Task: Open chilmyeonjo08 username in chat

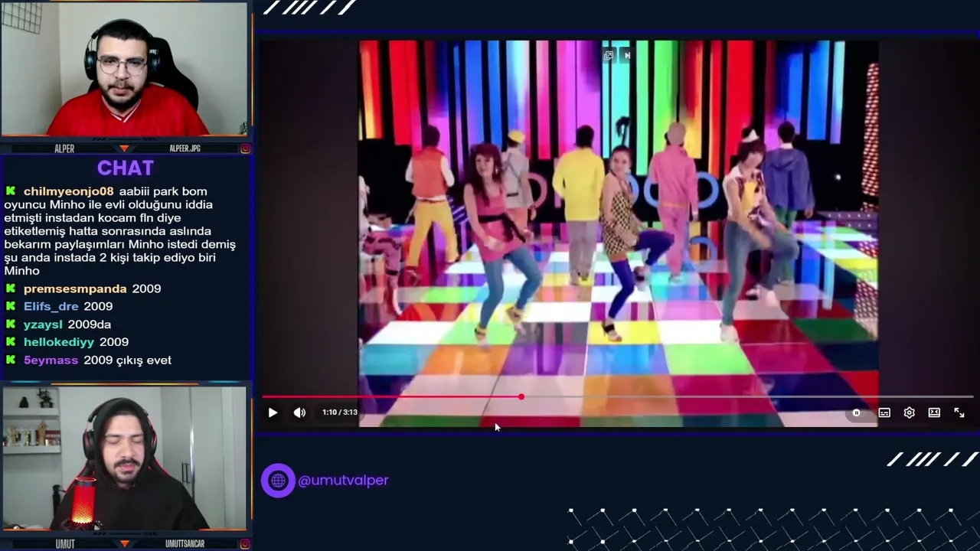Action: pyautogui.click(x=68, y=191)
